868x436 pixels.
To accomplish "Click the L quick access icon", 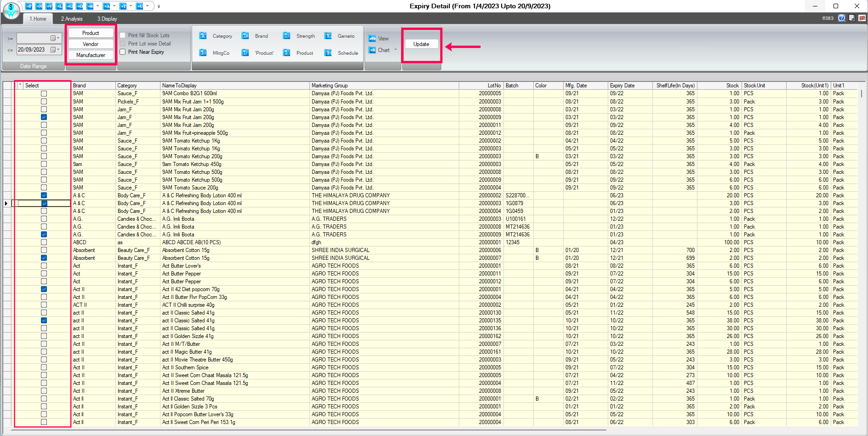I will coord(59,6).
